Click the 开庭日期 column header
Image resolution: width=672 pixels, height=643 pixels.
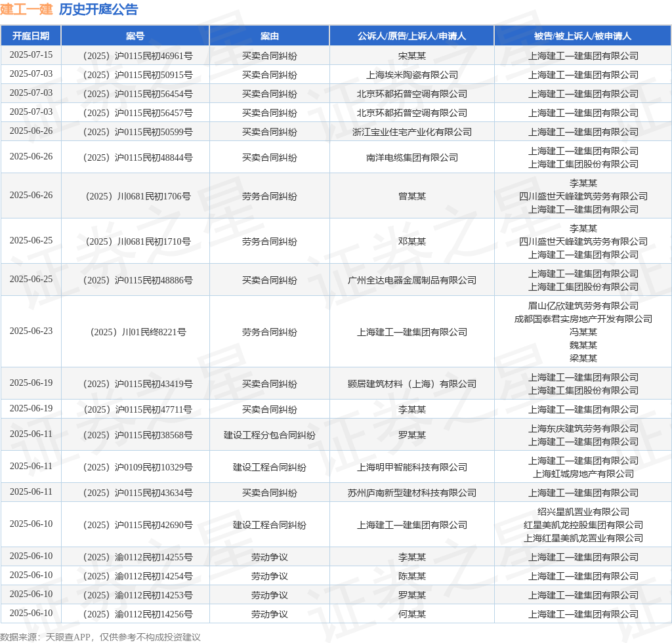point(31,36)
